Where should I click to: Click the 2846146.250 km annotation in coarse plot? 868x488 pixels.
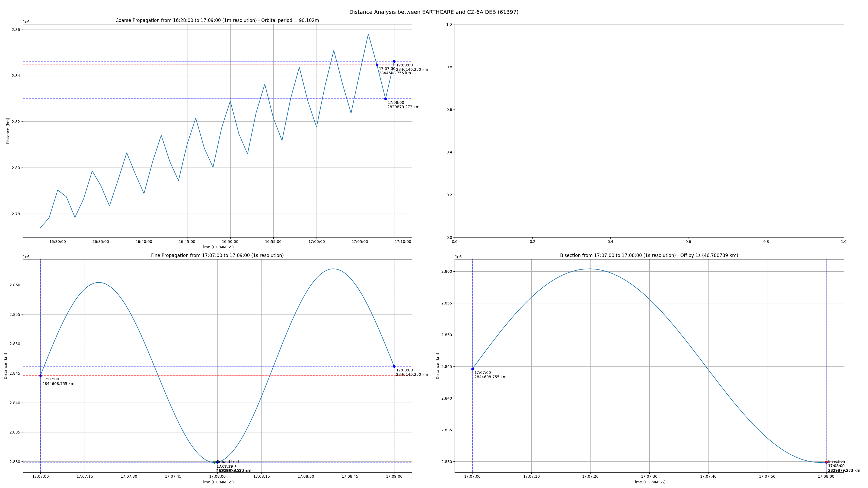(412, 70)
